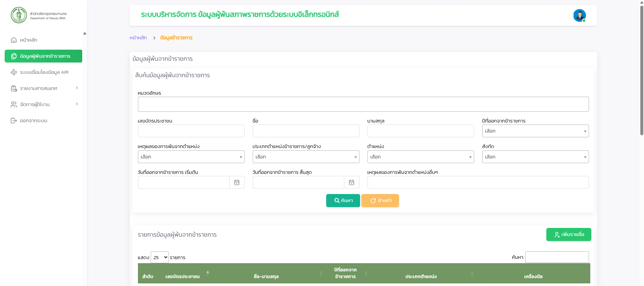Click the home icon beside หน้าหลัก
This screenshot has width=644, height=286.
point(14,40)
